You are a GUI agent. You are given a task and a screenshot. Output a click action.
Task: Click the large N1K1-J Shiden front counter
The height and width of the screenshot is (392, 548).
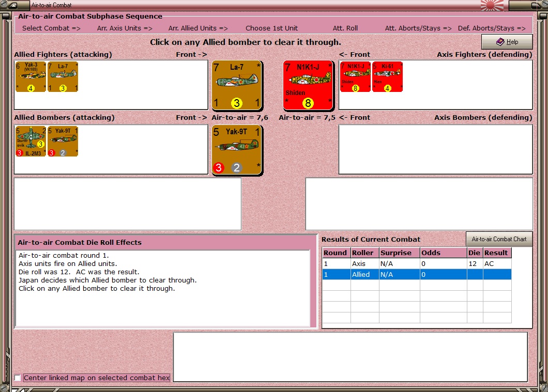point(308,86)
